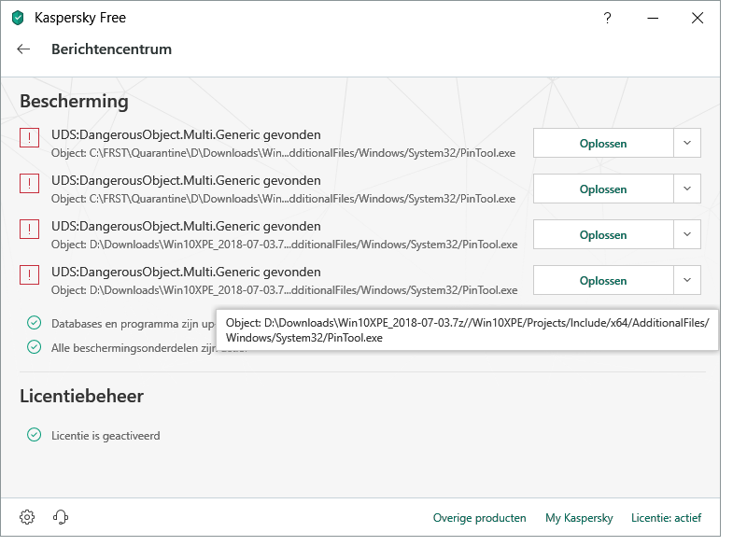Open support via the headset icon
The width and height of the screenshot is (747, 560).
point(61,517)
